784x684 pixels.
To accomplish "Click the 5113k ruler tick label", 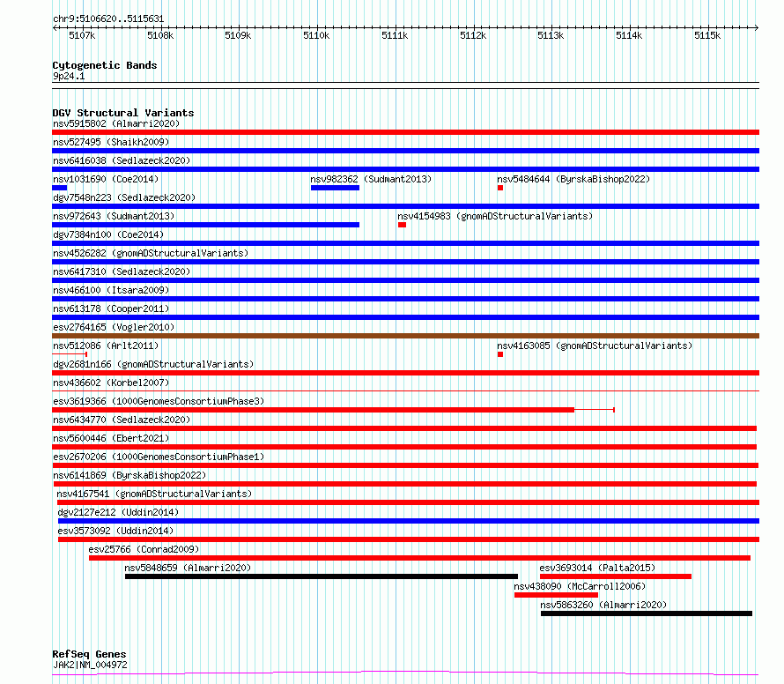I will (551, 35).
